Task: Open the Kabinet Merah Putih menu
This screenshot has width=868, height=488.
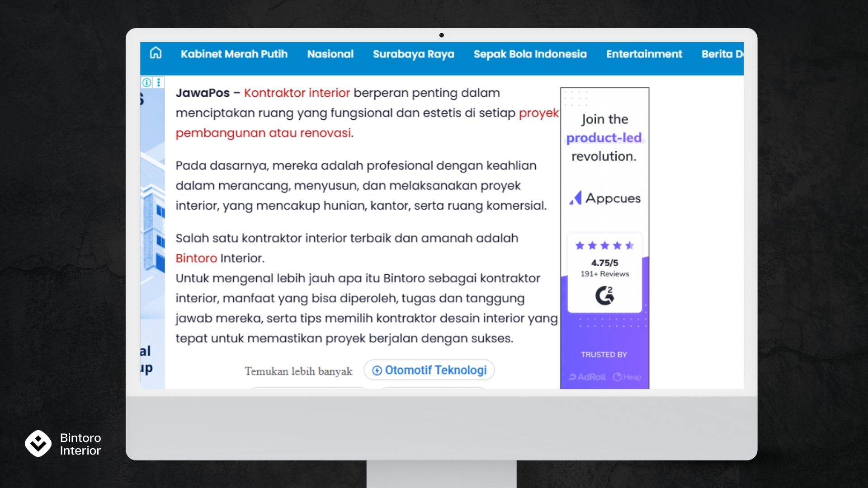Action: [x=234, y=54]
